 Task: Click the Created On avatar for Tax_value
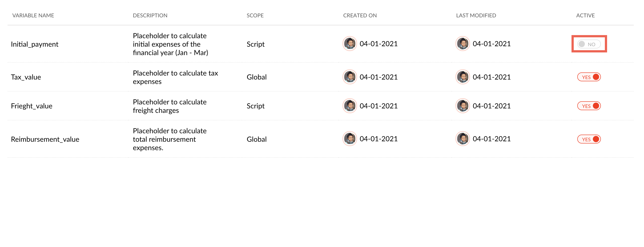[x=350, y=77]
